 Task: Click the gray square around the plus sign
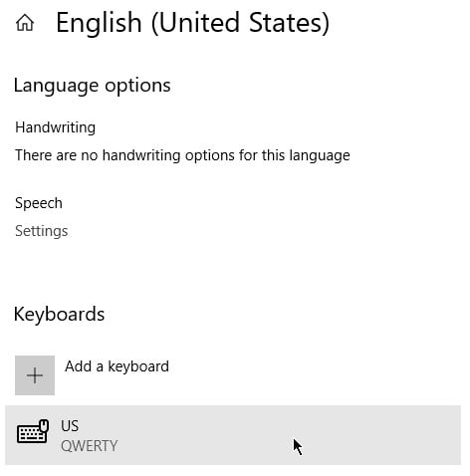tap(35, 375)
